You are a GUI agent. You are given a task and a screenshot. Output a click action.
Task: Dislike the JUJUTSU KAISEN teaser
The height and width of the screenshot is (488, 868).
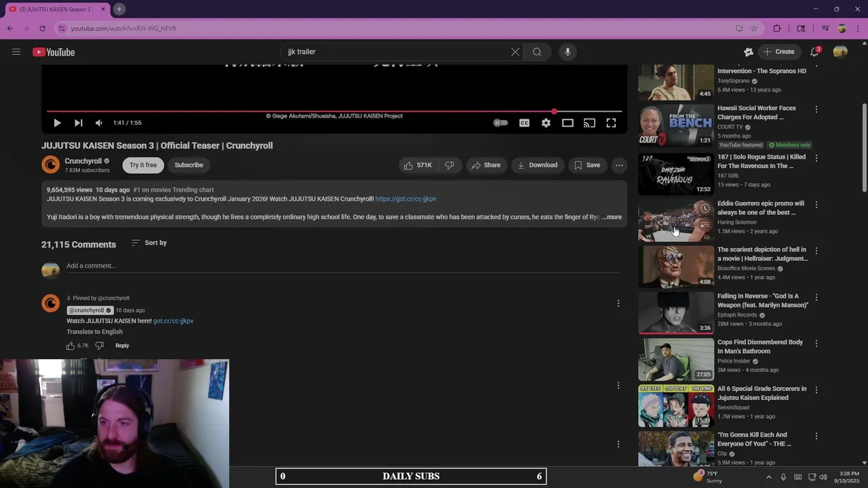449,165
